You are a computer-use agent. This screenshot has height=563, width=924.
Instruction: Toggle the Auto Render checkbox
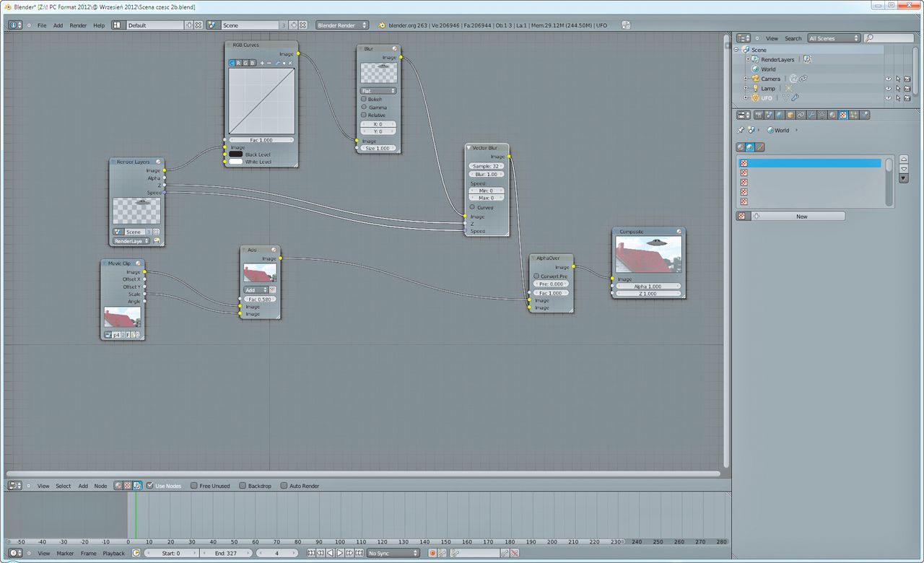coord(284,486)
